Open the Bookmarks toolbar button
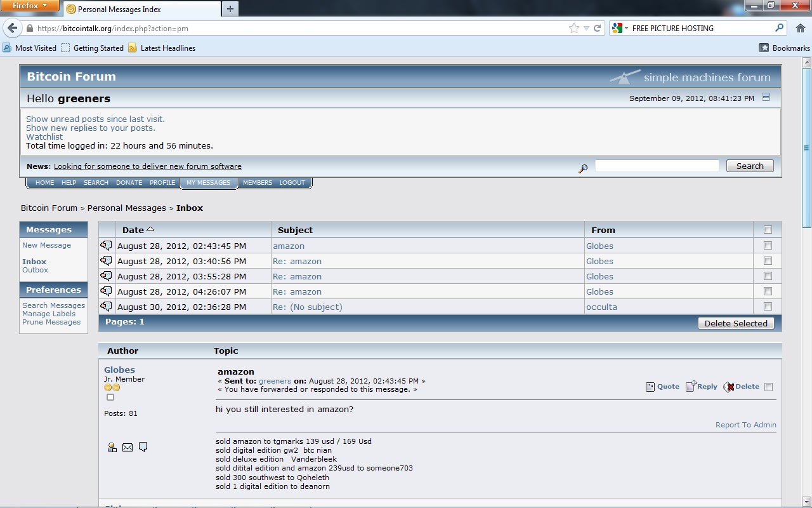 pyautogui.click(x=785, y=48)
